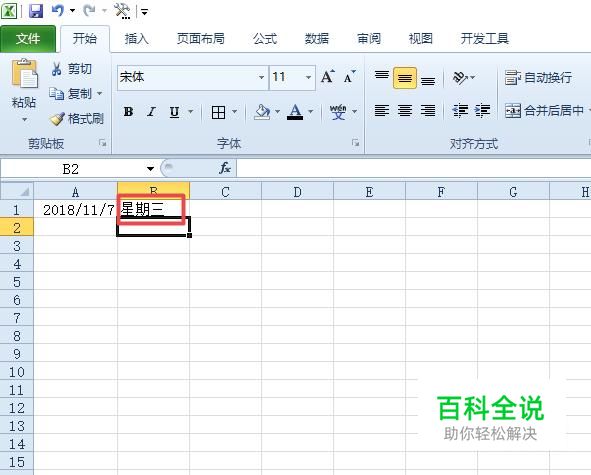Switch to Page Layout (页面布局) tab

click(x=201, y=38)
